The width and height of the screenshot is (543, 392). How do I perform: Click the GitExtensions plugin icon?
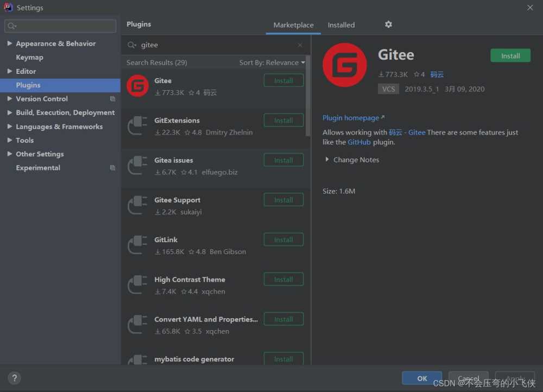click(137, 126)
